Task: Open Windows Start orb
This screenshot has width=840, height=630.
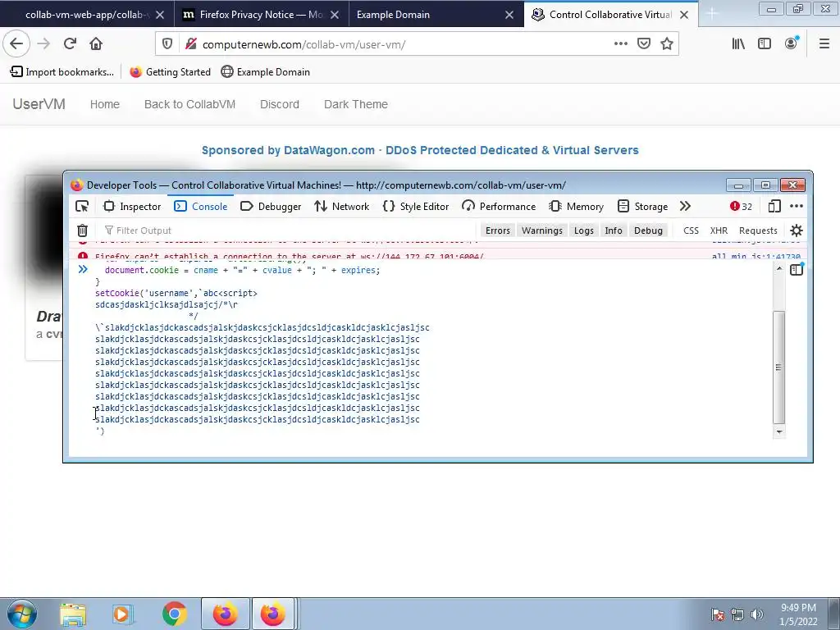Action: pyautogui.click(x=22, y=614)
